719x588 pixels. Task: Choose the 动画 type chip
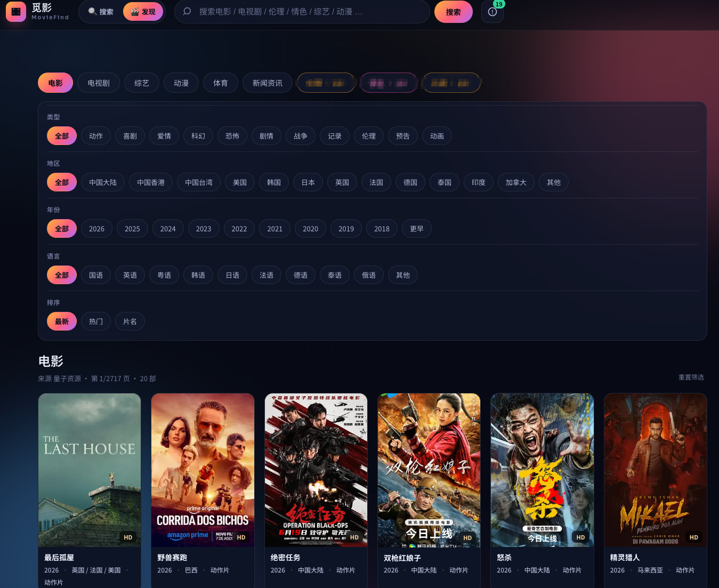click(x=437, y=136)
